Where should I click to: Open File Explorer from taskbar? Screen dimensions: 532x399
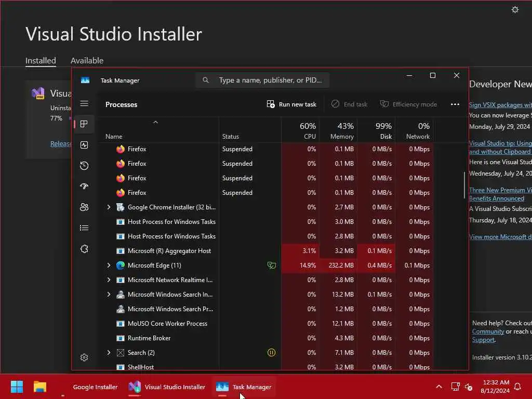[x=39, y=387]
